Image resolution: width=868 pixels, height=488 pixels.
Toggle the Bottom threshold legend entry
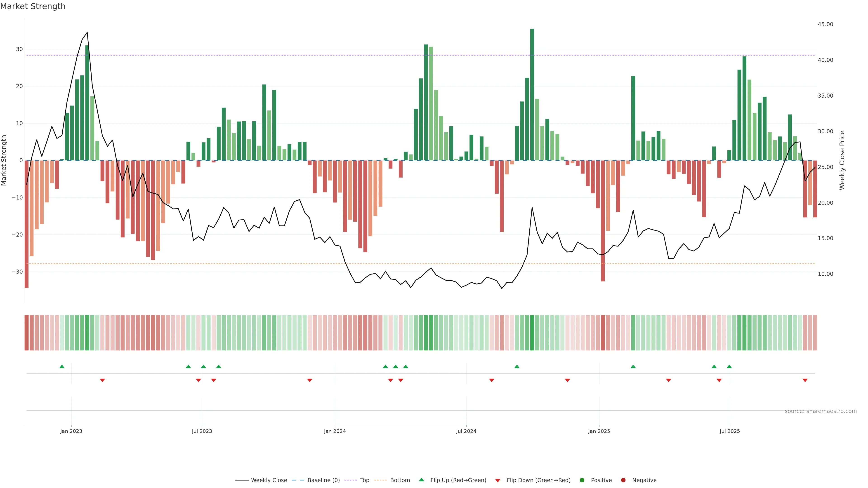click(400, 480)
